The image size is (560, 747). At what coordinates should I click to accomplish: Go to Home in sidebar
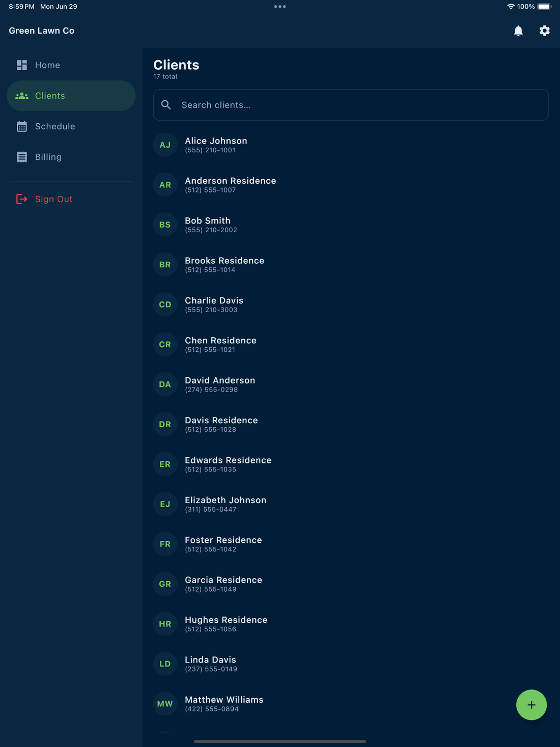(71, 65)
